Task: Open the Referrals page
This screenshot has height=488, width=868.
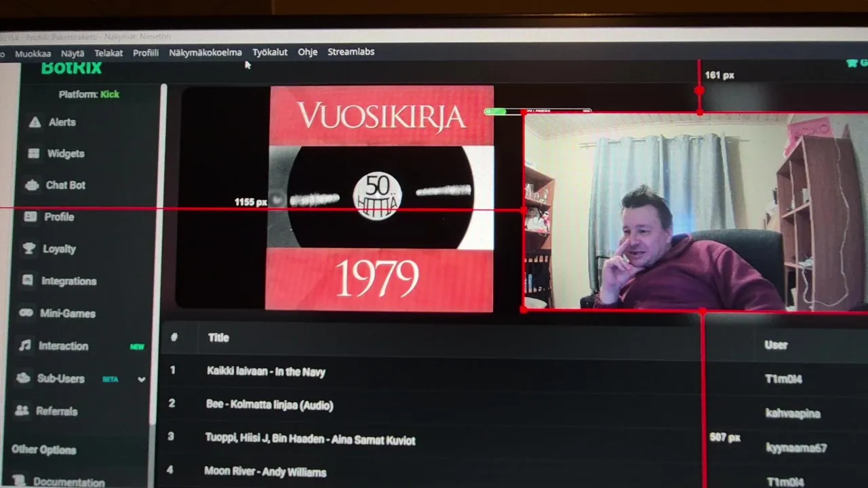Action: (56, 411)
